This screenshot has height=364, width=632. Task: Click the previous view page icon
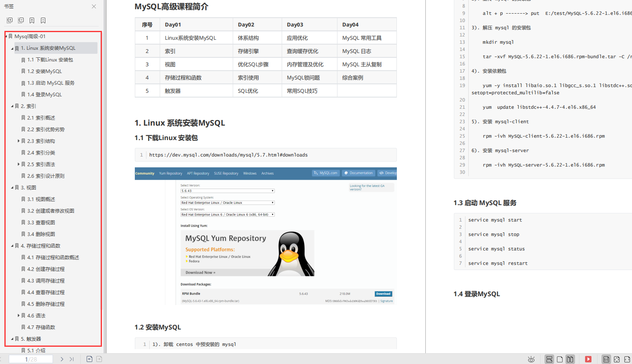(x=89, y=359)
